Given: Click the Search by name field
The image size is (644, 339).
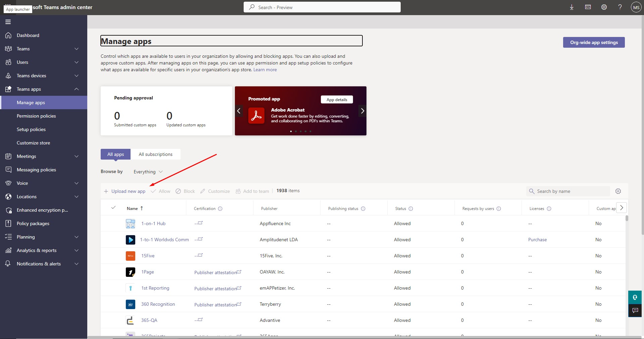Looking at the screenshot, I should pyautogui.click(x=568, y=191).
